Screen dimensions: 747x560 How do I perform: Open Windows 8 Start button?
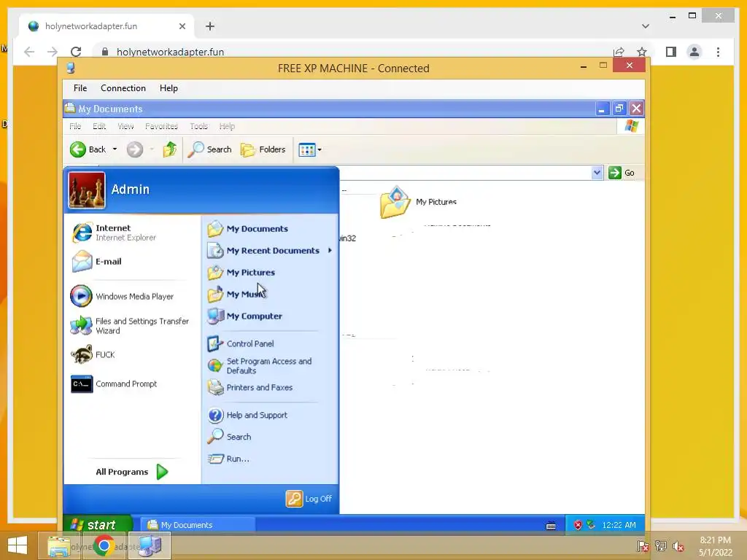[x=18, y=545]
